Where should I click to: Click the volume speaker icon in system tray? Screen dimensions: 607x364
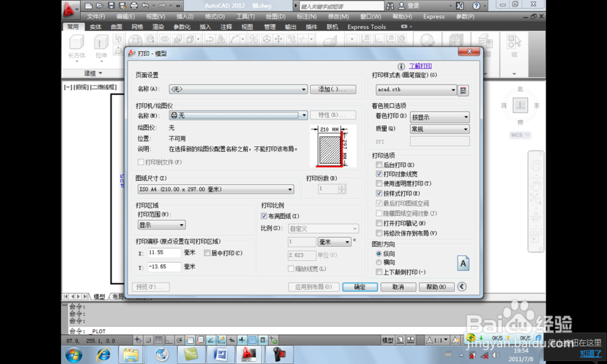pos(495,355)
